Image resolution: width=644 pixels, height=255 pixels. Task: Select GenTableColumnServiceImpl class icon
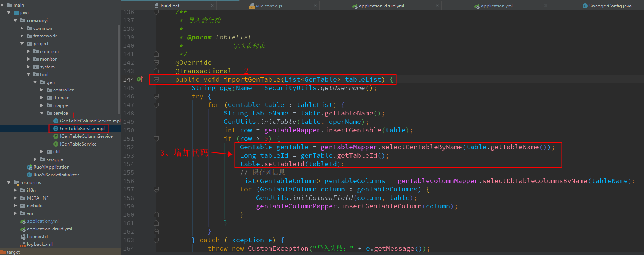(56, 121)
